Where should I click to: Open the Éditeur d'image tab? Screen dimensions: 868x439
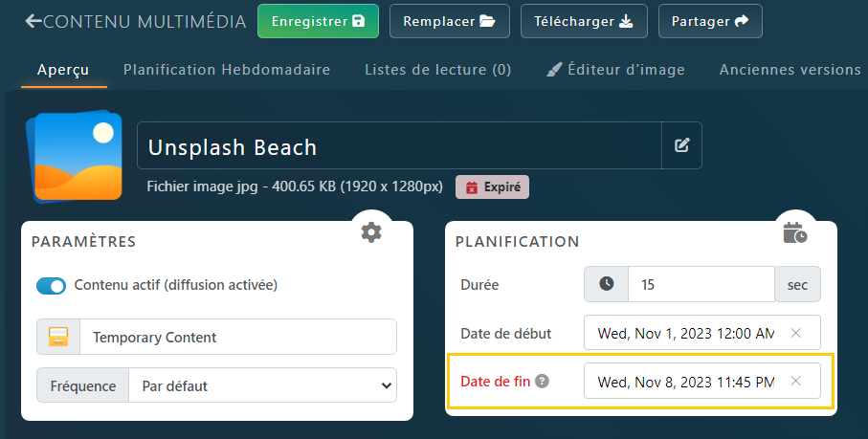(614, 70)
